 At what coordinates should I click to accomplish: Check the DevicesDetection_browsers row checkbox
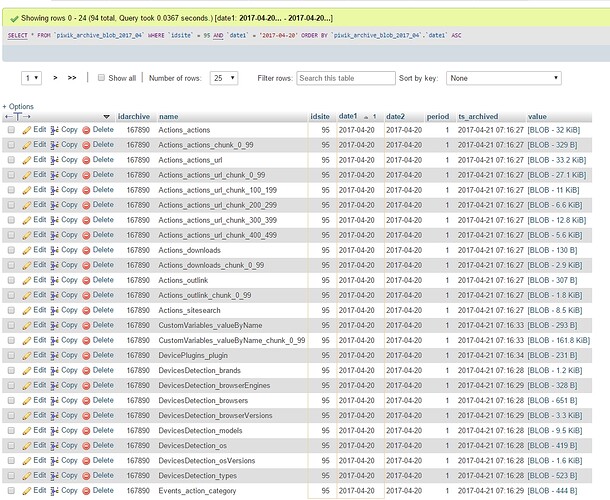11,400
